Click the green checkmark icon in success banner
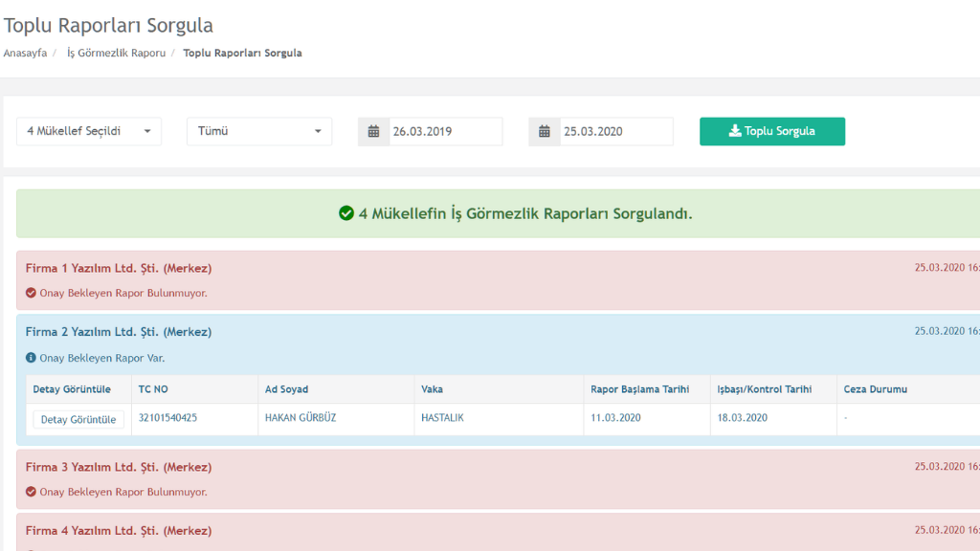980x551 pixels. coord(346,213)
